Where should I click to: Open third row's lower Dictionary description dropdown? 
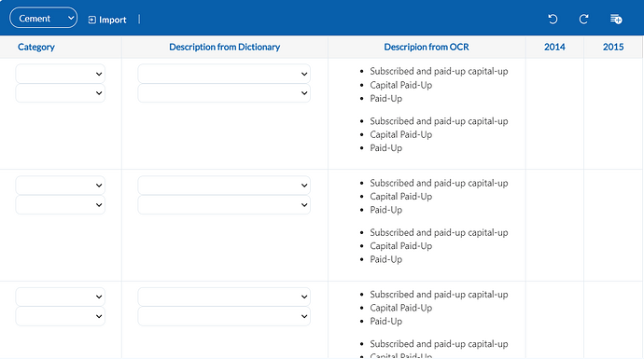point(224,316)
